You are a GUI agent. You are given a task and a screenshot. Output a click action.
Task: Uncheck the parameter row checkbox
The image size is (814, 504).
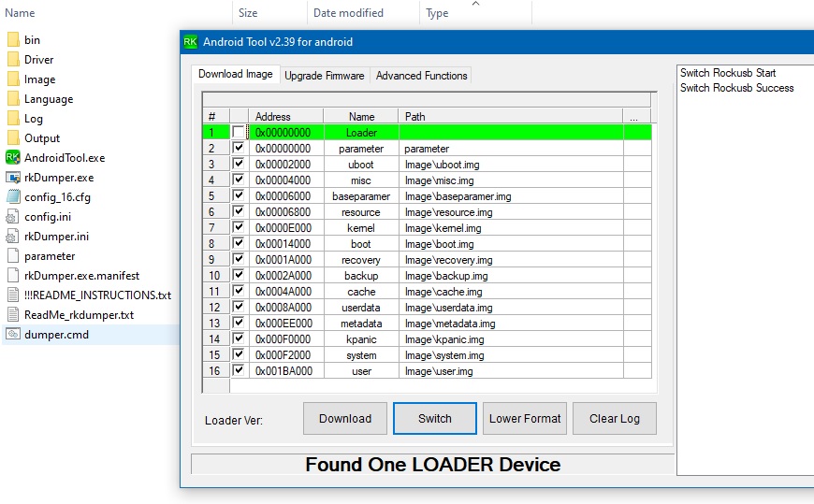click(238, 148)
